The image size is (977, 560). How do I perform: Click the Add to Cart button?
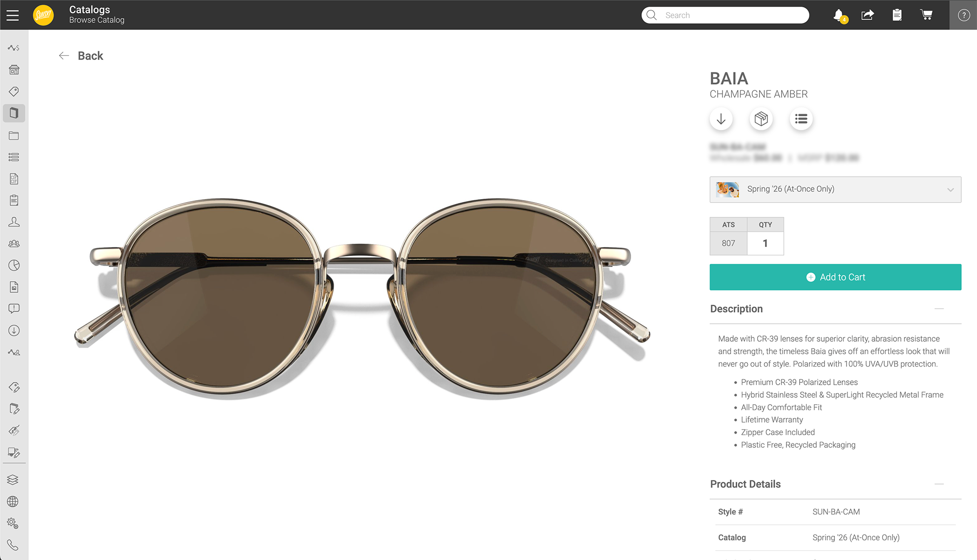click(835, 277)
